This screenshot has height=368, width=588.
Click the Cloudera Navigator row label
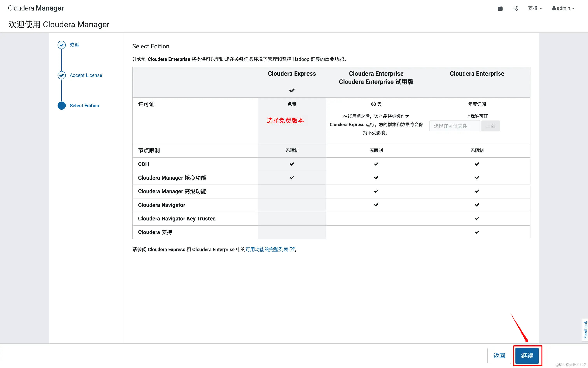click(162, 205)
